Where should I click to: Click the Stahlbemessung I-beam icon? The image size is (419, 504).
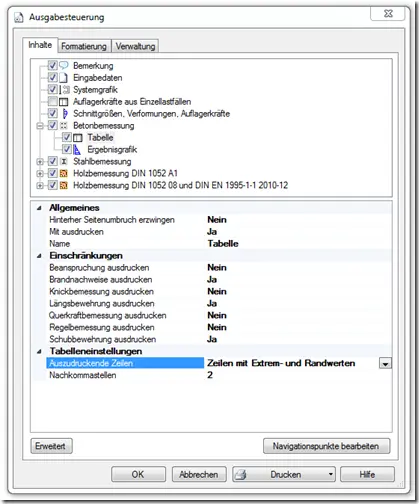coord(64,162)
